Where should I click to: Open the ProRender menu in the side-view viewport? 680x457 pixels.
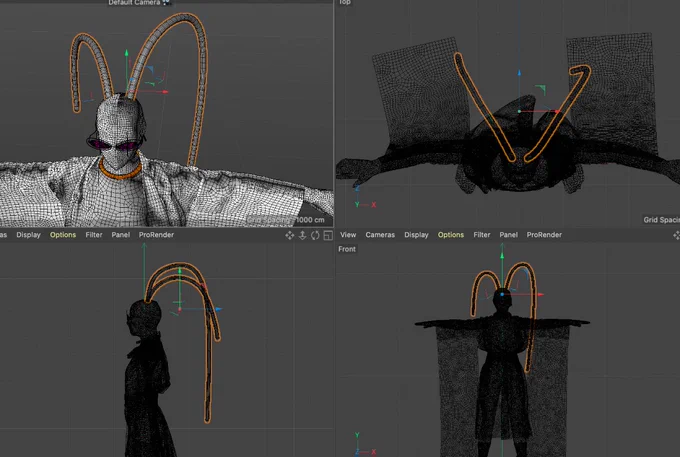click(156, 235)
